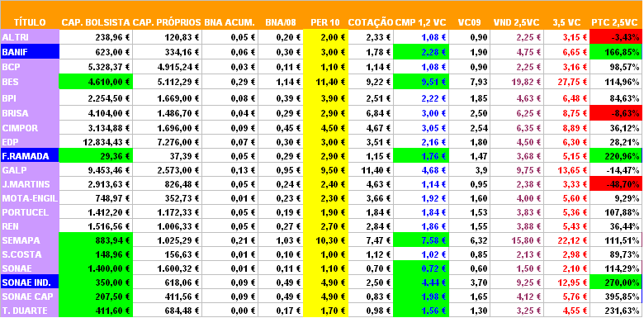Click the red -3,43% cell for ALTRI
Screen dimensions: 644x318
point(616,37)
